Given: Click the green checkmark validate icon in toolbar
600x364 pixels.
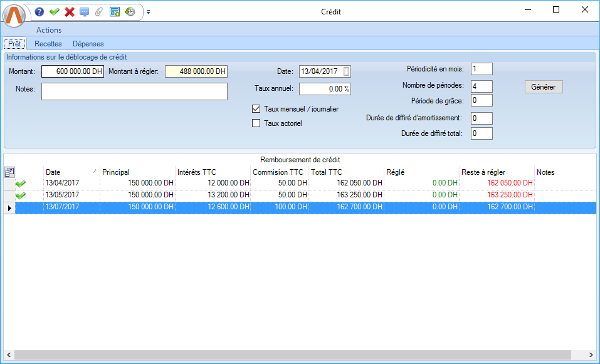Looking at the screenshot, I should pos(55,12).
